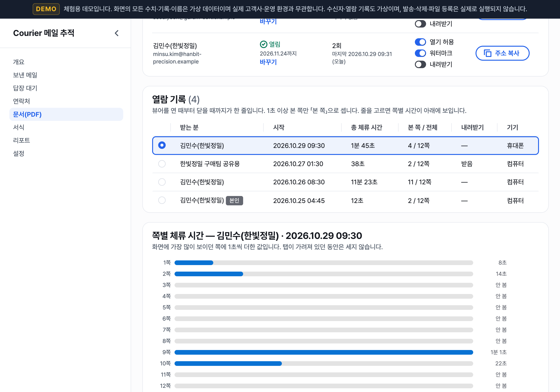Screen dimensions: 560x392
Task: Click the Courier 메일 추적 title
Action: (44, 33)
